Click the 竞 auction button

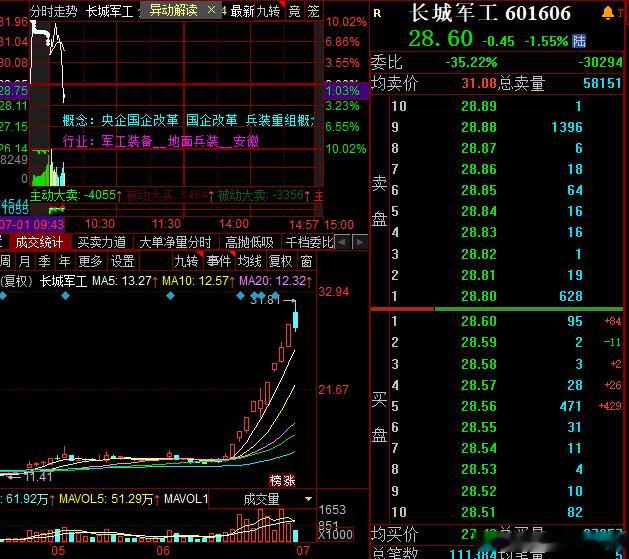(x=294, y=11)
